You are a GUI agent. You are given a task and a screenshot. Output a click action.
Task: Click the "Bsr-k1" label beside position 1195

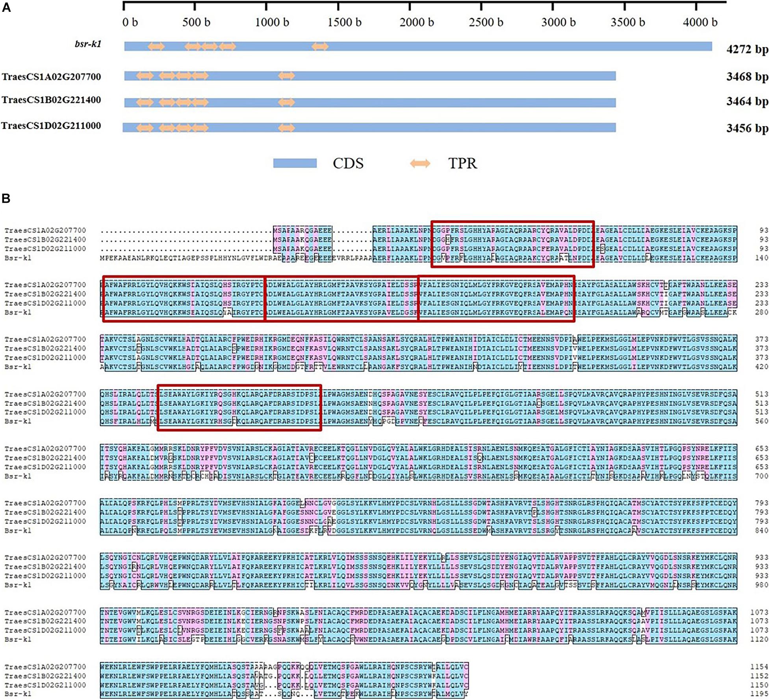[18, 694]
